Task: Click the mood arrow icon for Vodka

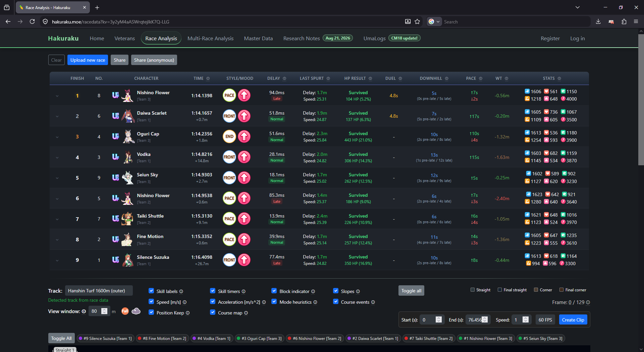Action: click(244, 157)
